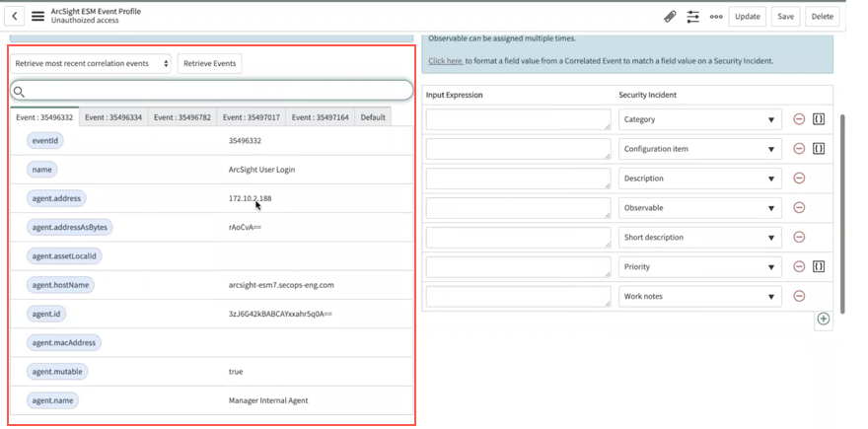This screenshot has height=429, width=868.
Task: Focus the Category input expression box
Action: point(518,119)
